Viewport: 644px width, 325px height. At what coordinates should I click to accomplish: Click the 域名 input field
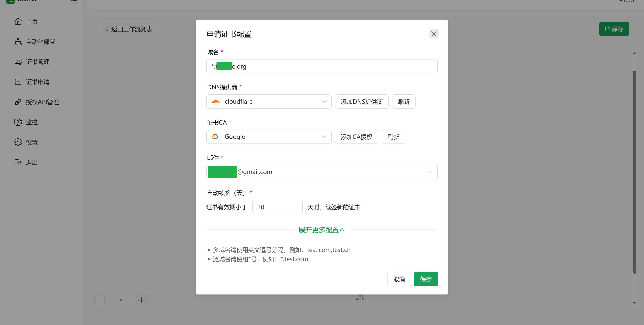pyautogui.click(x=322, y=66)
